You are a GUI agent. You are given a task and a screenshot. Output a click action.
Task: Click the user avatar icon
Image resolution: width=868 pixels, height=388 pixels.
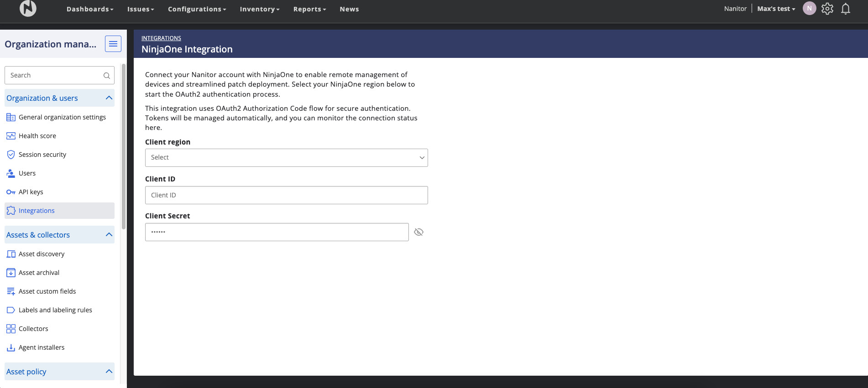(x=809, y=9)
